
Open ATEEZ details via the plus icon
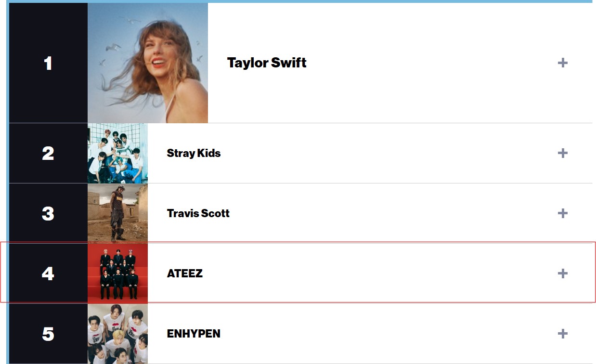pos(562,273)
